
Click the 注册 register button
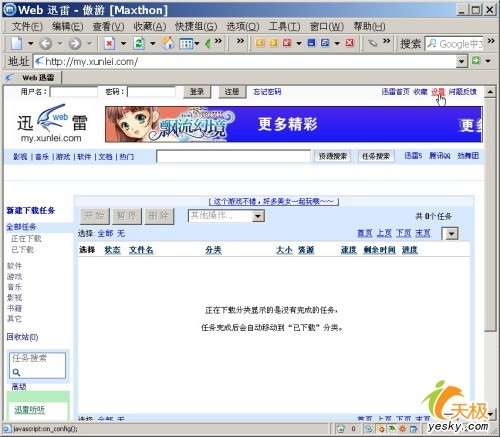tap(232, 92)
